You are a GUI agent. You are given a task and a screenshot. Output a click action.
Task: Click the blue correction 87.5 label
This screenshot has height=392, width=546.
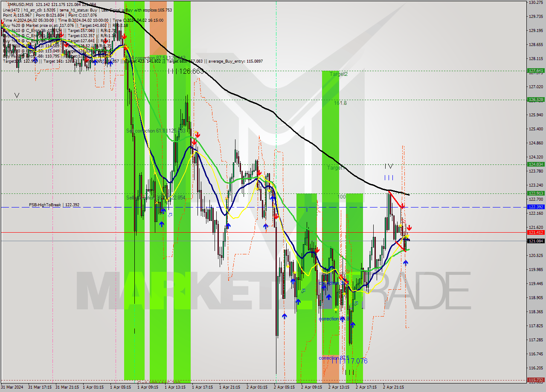pos(334,358)
